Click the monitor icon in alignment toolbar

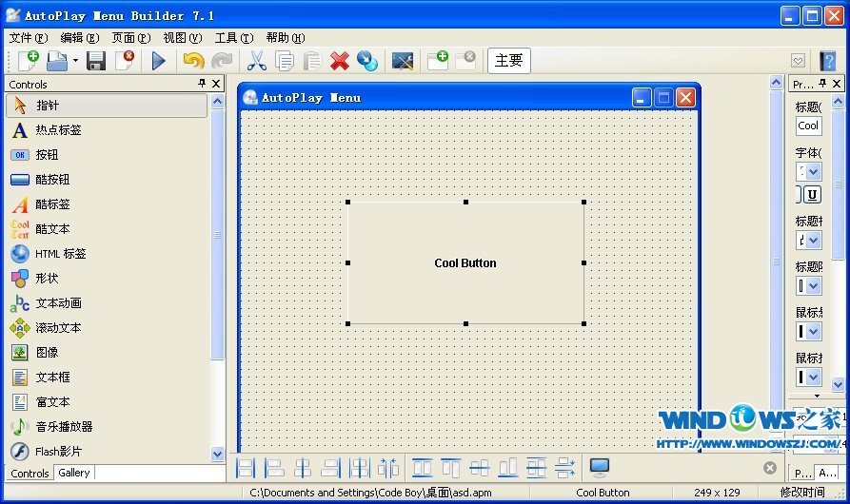point(599,467)
